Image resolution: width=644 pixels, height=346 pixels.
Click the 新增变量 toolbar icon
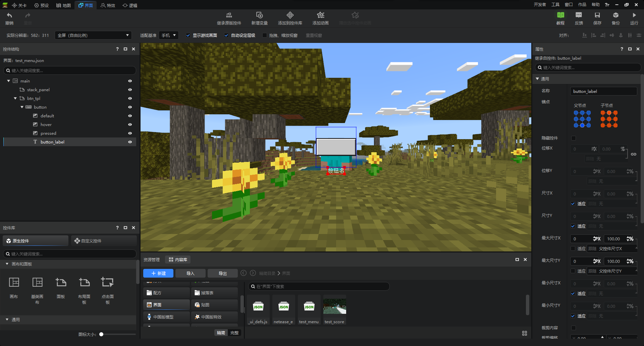[x=259, y=15]
